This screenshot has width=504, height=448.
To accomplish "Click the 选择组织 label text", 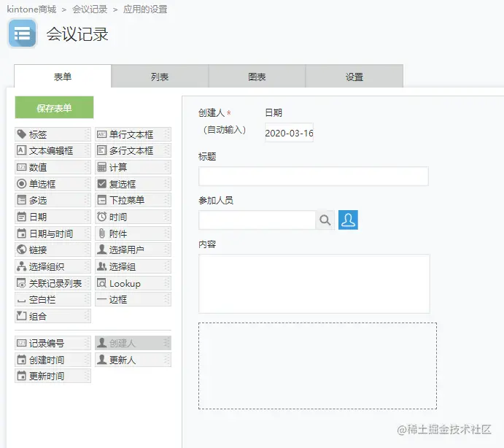I will pyautogui.click(x=47, y=266).
